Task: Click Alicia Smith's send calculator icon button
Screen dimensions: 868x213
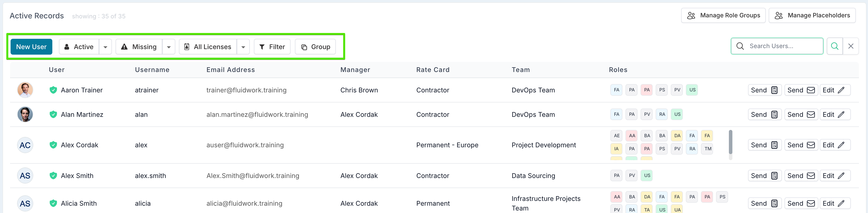Action: 764,203
